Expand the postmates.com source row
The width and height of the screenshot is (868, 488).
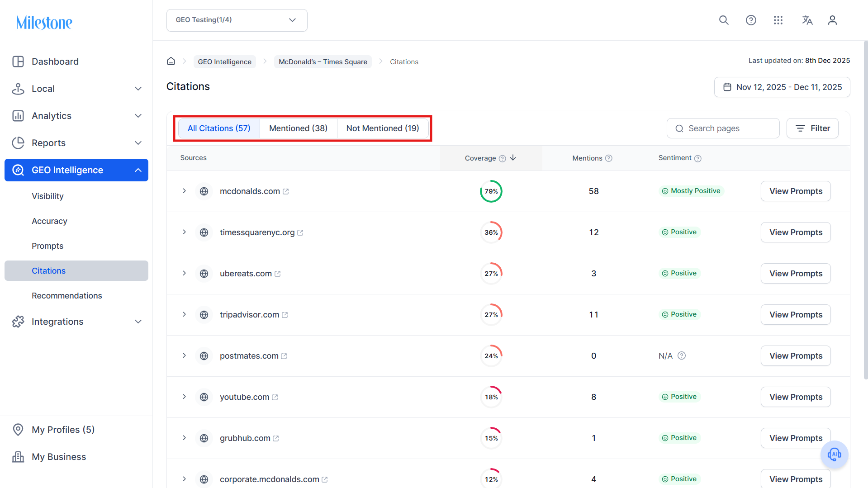tap(185, 355)
